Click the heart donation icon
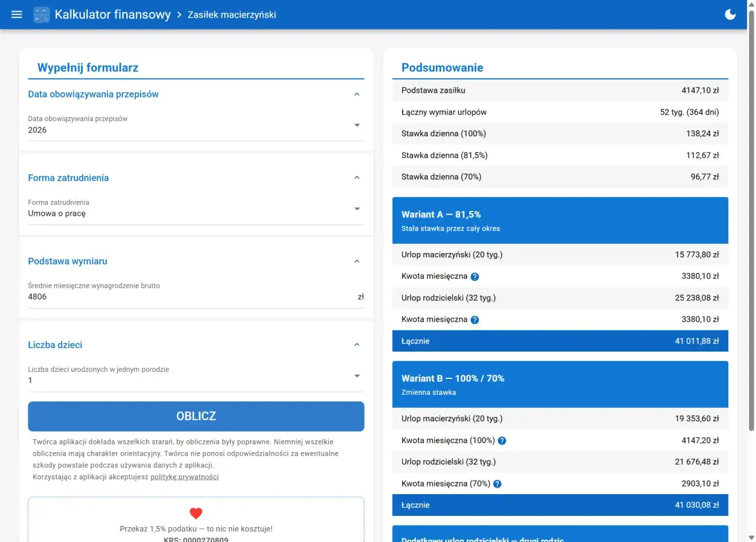 (x=195, y=513)
